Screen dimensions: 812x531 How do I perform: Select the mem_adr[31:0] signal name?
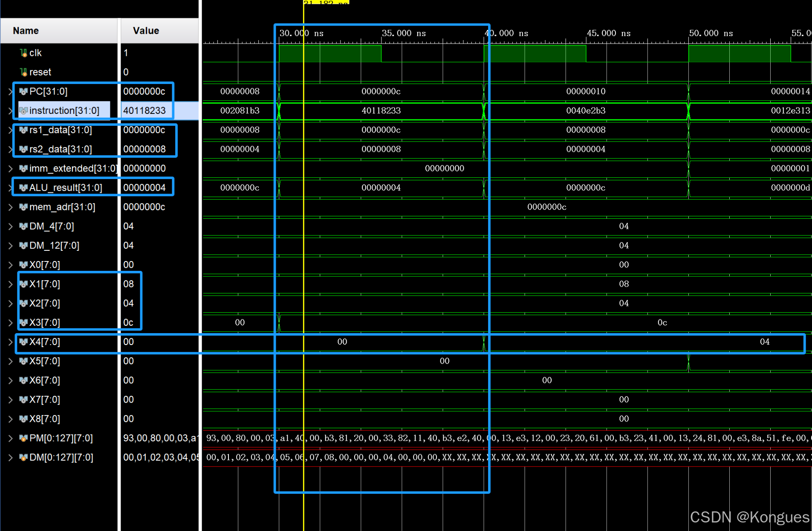(62, 207)
